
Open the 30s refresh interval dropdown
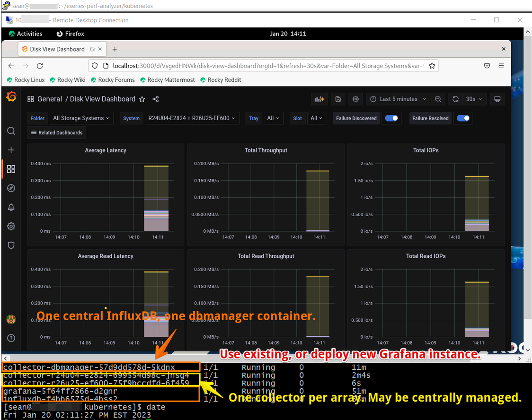(474, 99)
